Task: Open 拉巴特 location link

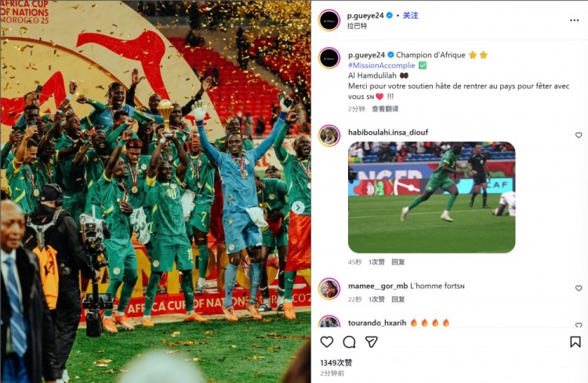Action: tap(357, 26)
